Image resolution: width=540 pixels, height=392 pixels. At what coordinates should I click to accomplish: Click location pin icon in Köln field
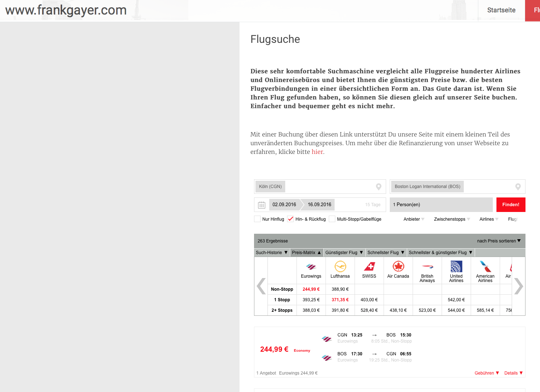click(379, 187)
